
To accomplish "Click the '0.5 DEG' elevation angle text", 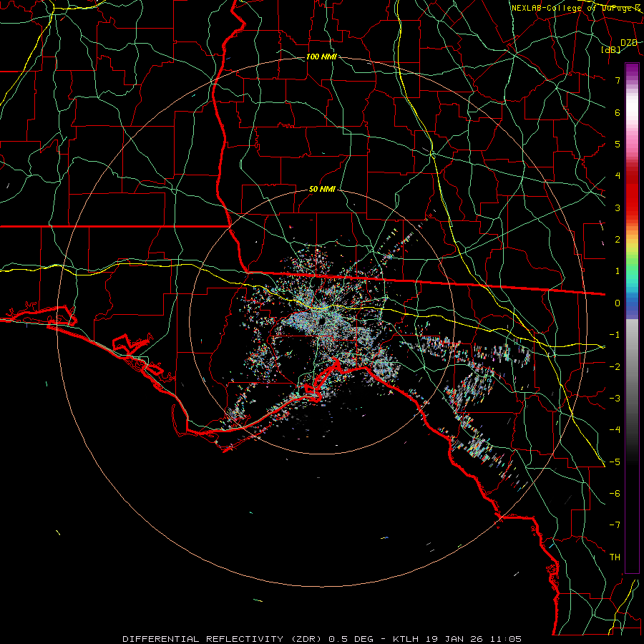I will coord(351,639).
